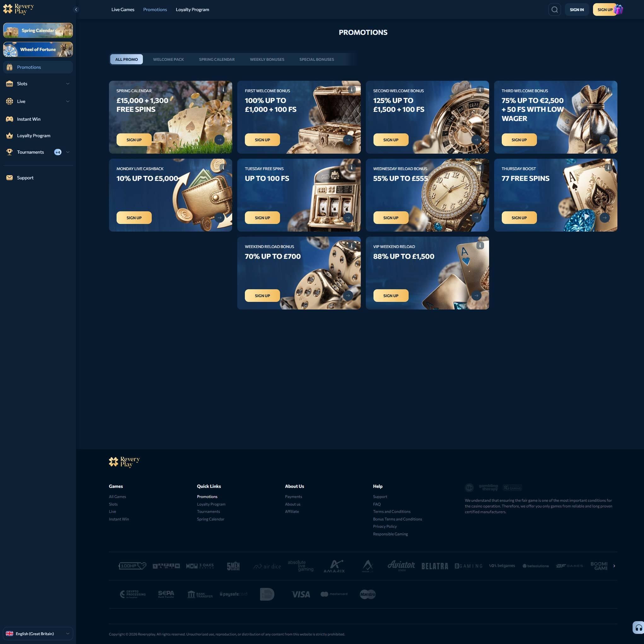Viewport: 644px width, 644px height.
Task: Click arrow icon on First Welcome Bonus card
Action: 348,140
